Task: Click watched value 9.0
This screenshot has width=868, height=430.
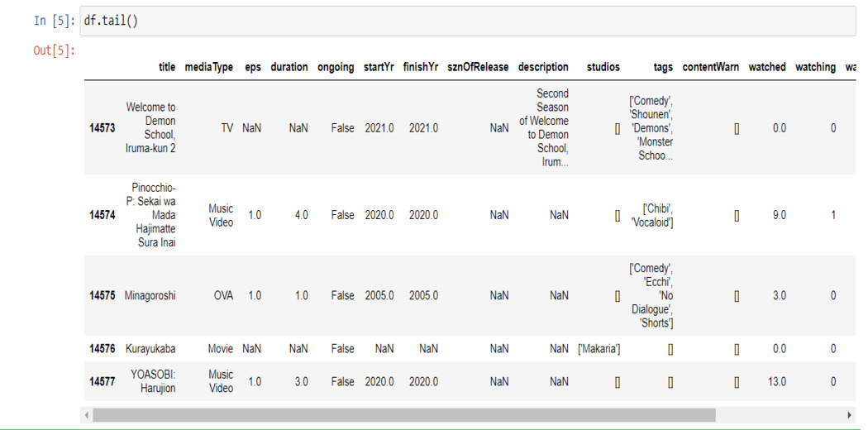Action: (x=779, y=215)
